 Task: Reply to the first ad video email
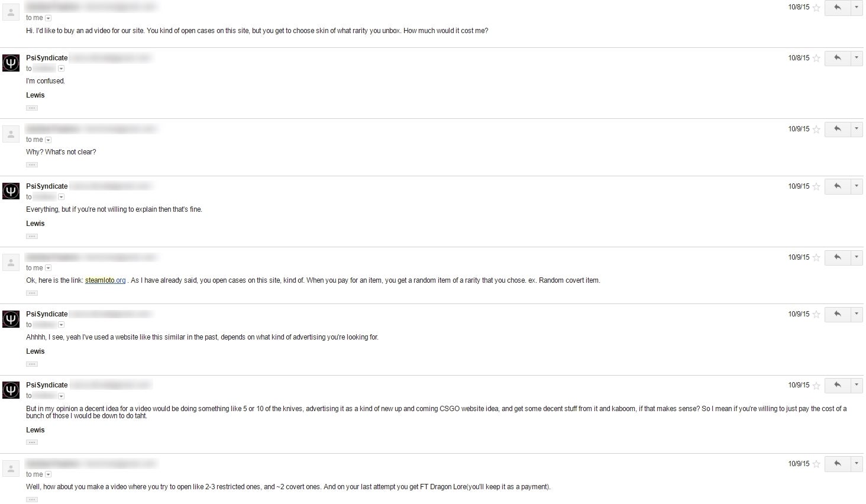tap(837, 8)
